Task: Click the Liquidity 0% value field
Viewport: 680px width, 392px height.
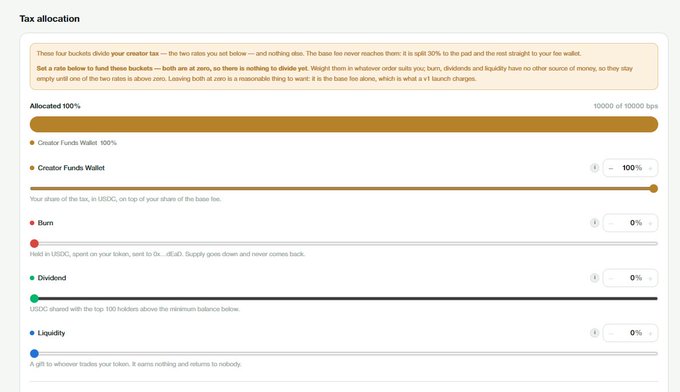Action: tap(631, 333)
